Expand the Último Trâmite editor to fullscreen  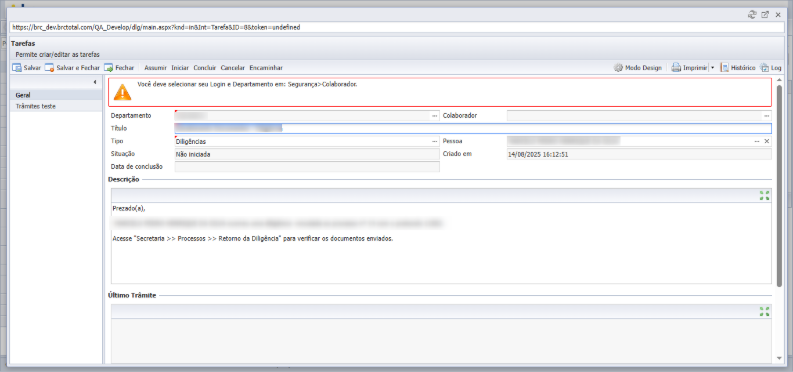764,311
